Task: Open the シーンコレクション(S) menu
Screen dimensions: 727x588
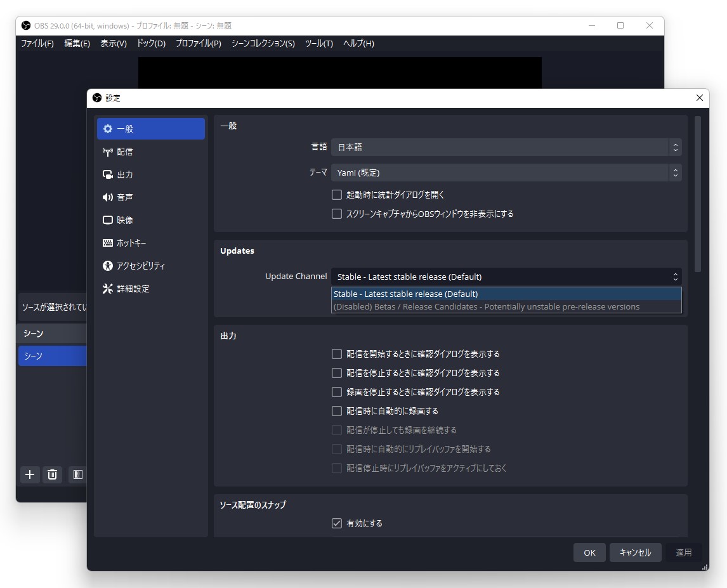Action: [263, 43]
